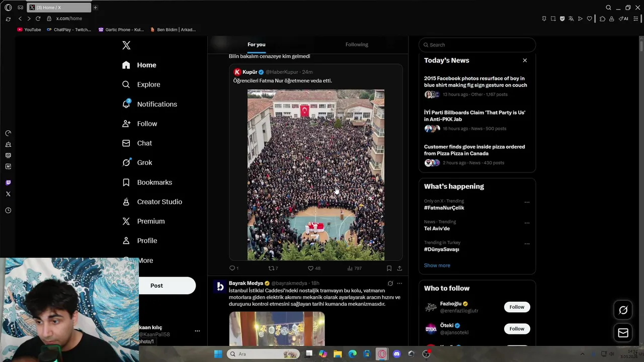Open Windows Start menu
644x362 pixels.
(x=218, y=354)
